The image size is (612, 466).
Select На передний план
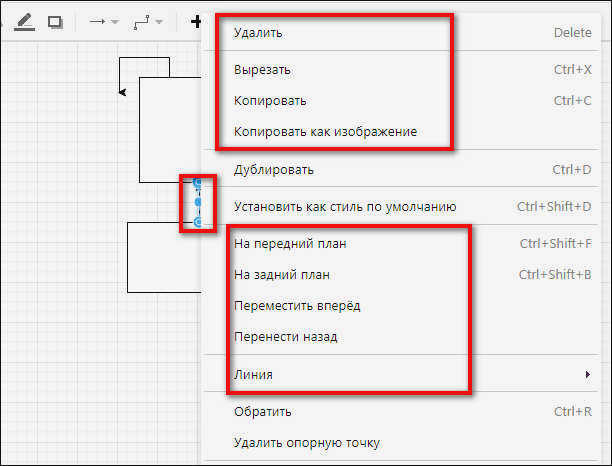(x=402, y=244)
